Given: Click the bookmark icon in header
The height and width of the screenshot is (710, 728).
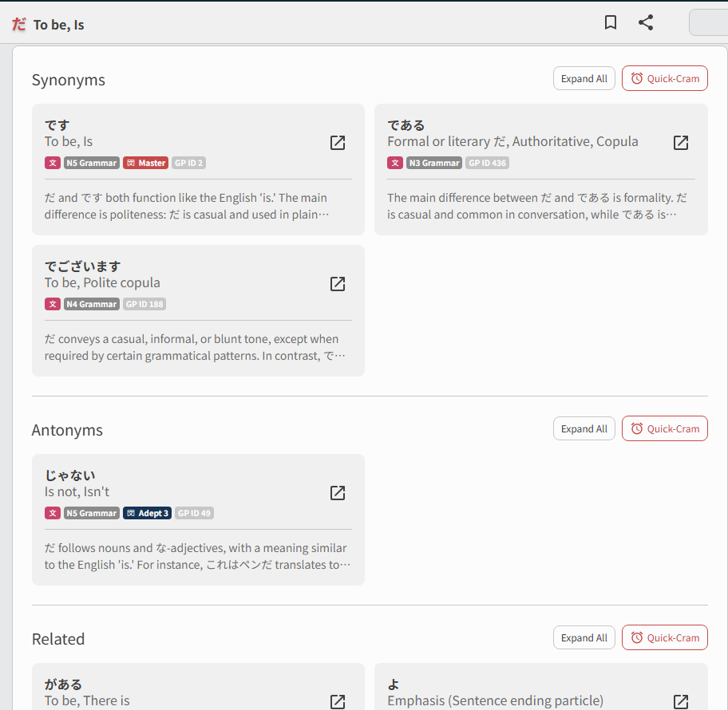Looking at the screenshot, I should tap(611, 23).
